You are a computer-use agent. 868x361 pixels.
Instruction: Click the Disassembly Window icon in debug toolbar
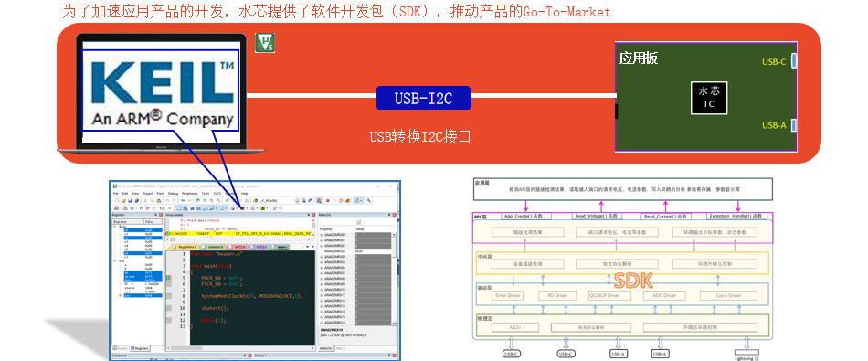[185, 208]
